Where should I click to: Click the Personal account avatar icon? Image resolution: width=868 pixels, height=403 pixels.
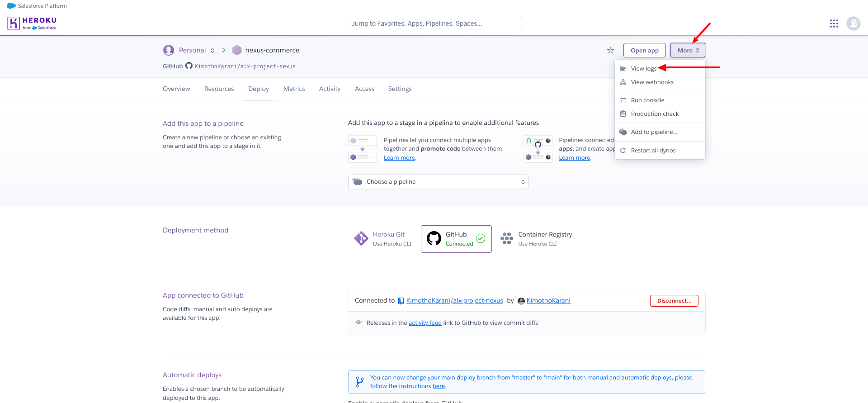[169, 50]
